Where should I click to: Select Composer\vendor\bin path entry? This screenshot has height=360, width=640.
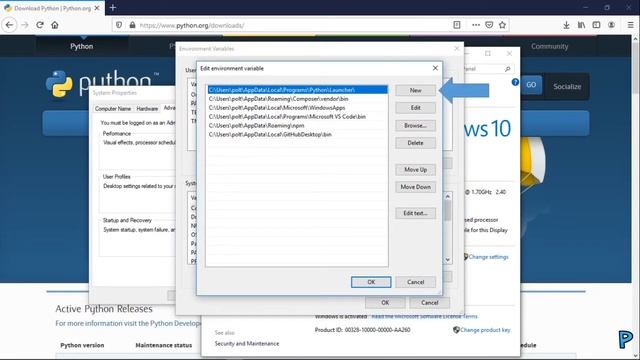298,99
